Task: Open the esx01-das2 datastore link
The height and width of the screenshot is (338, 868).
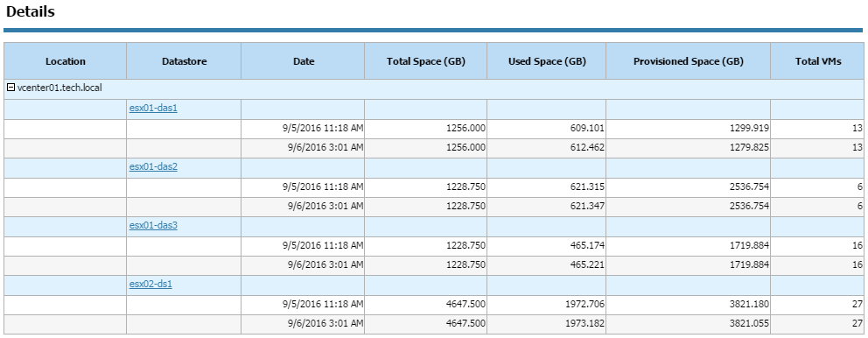Action: tap(153, 166)
